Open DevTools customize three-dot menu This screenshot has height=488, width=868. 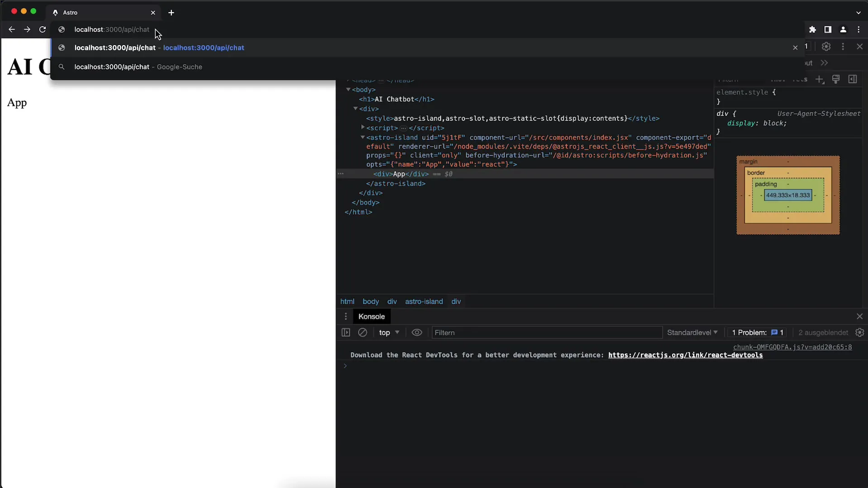pos(843,47)
